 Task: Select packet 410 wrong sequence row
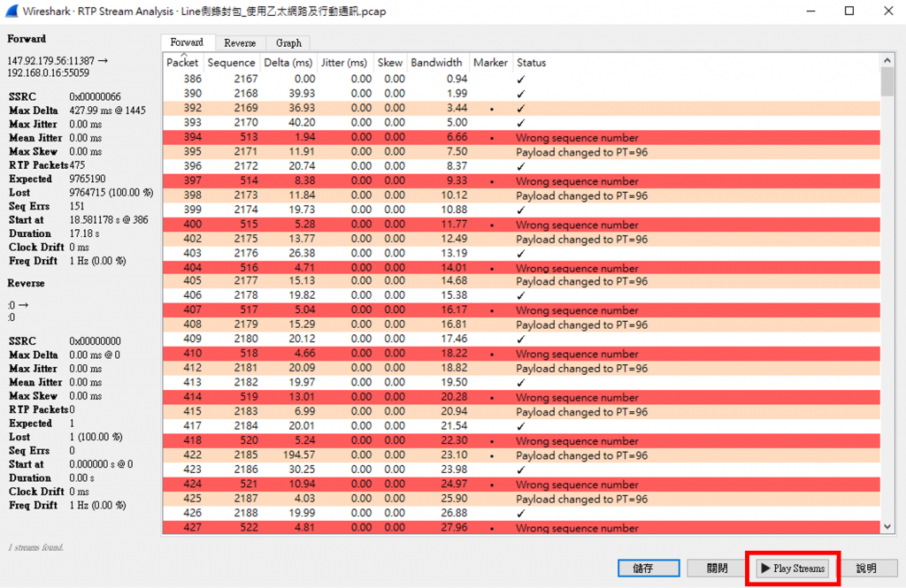coord(521,354)
